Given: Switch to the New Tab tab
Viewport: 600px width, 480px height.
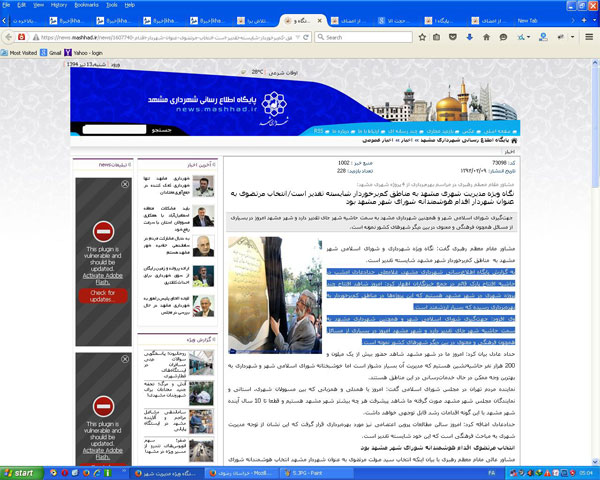Looking at the screenshot, I should coord(539,21).
